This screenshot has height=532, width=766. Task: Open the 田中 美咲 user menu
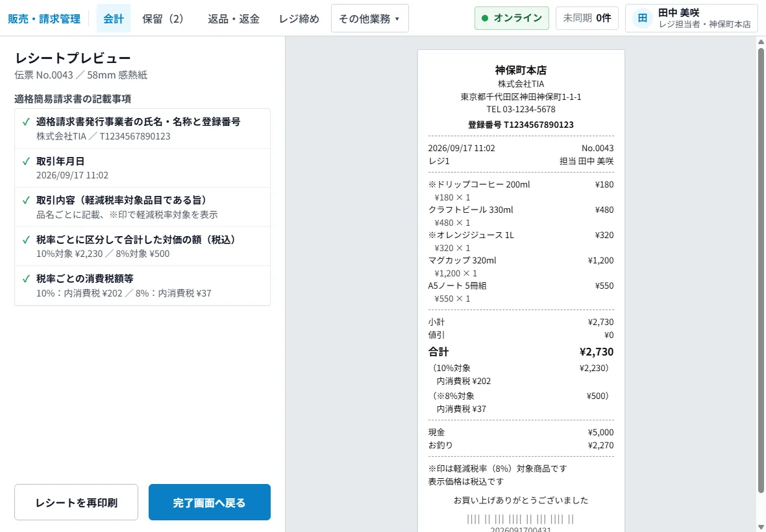tap(691, 18)
